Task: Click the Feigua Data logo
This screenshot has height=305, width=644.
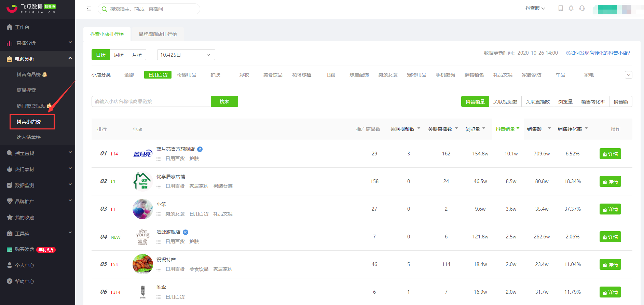Action: pos(31,9)
